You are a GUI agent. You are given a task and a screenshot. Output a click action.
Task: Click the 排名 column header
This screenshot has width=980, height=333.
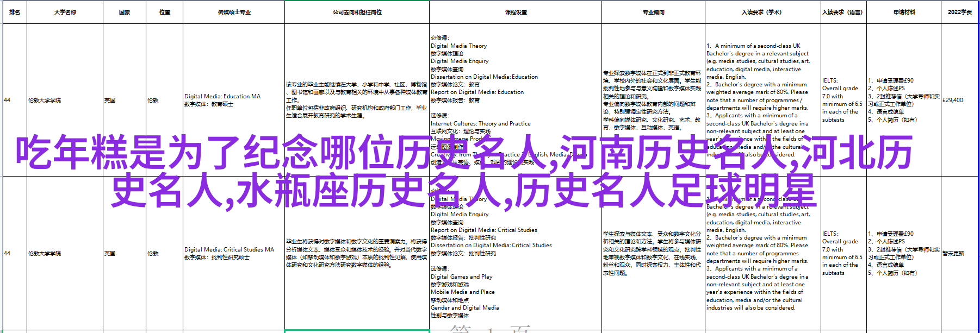coord(15,12)
